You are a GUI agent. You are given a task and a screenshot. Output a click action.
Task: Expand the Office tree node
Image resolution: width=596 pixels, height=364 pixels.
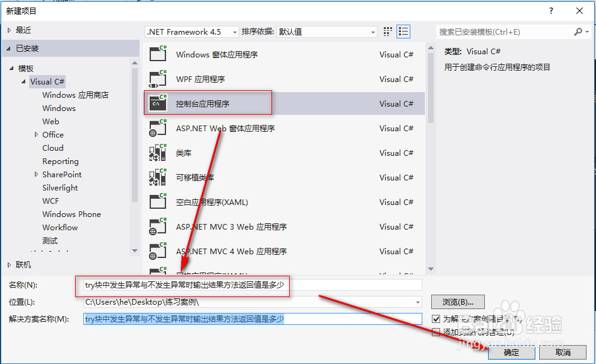(36, 134)
